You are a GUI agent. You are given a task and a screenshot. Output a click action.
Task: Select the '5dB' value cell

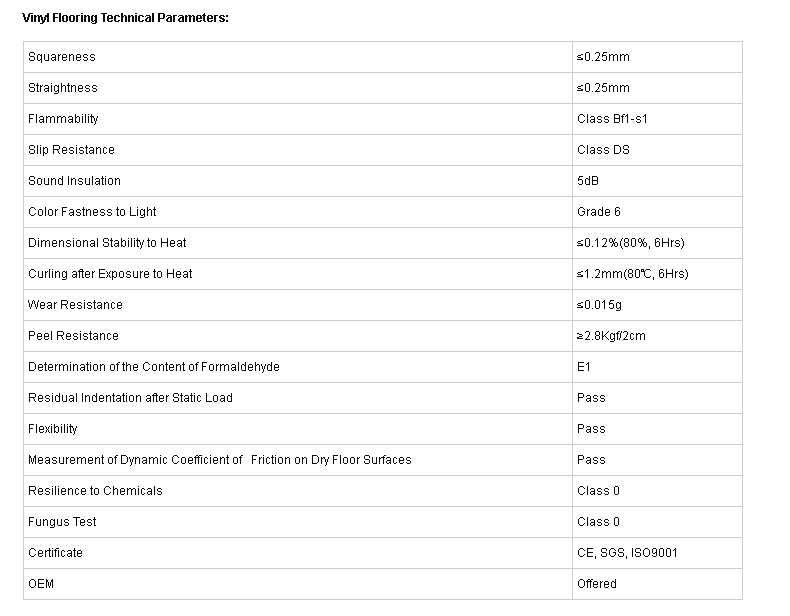[588, 181]
